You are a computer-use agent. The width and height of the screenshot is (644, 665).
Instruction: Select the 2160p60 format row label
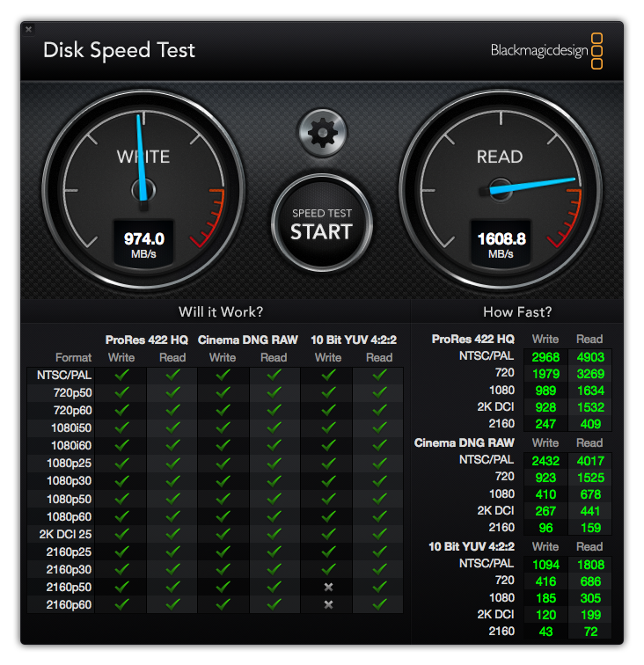pyautogui.click(x=69, y=605)
